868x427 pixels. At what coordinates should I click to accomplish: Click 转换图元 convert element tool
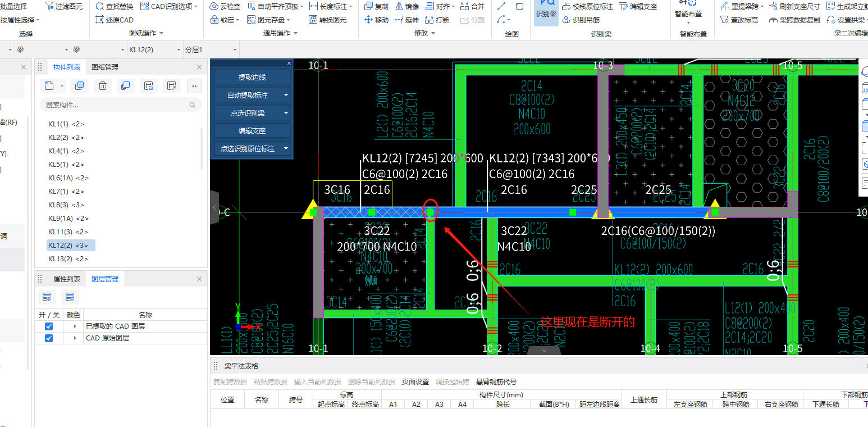(x=328, y=20)
